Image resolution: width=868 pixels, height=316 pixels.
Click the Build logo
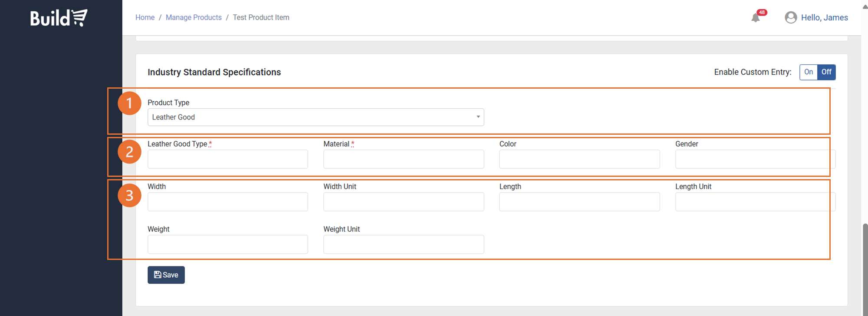tap(59, 18)
